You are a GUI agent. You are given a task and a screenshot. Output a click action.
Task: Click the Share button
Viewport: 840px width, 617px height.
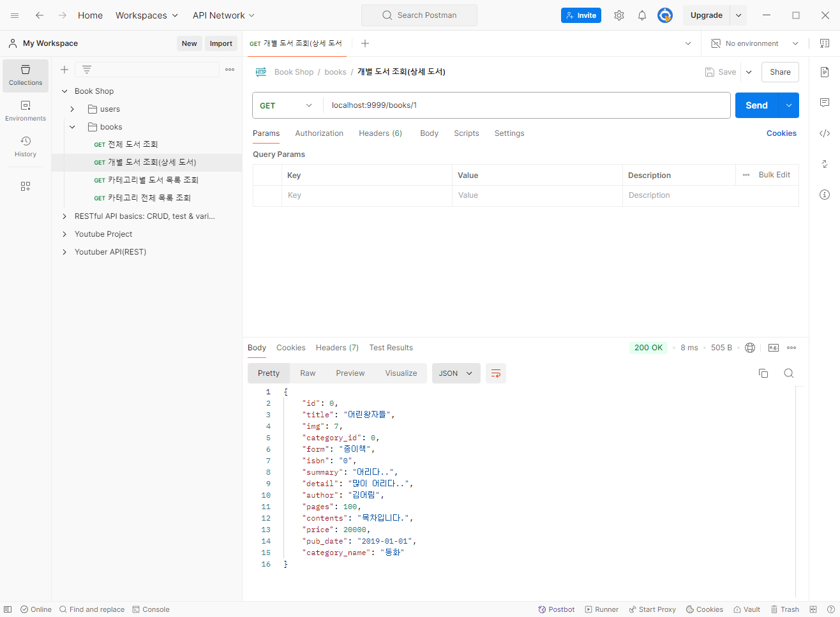coord(780,72)
